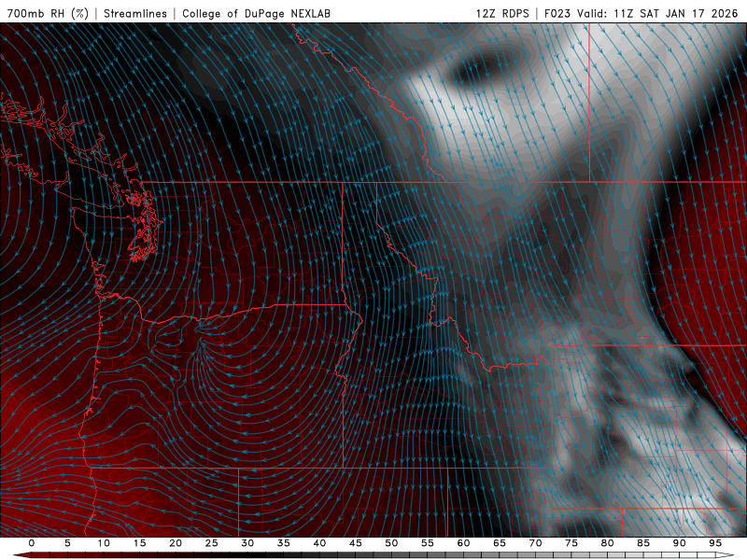Click the colorbar label "5"
Image resolution: width=747 pixels, height=560 pixels.
67,543
